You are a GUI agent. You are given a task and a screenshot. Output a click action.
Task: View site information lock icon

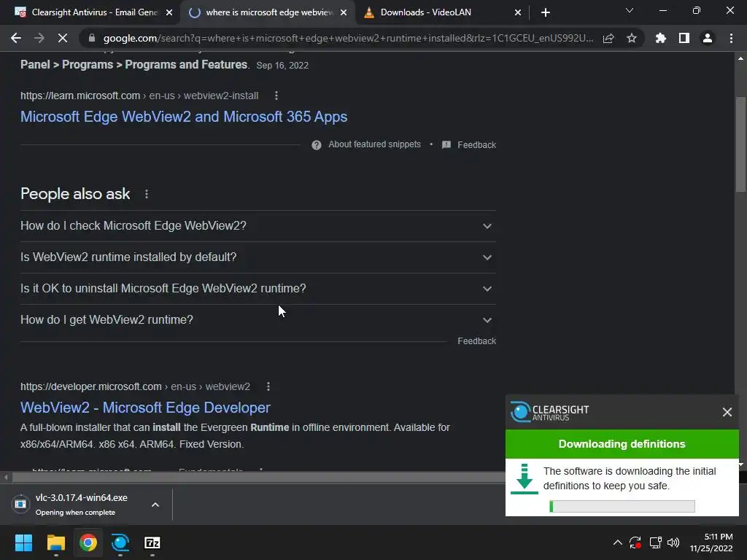[92, 38]
